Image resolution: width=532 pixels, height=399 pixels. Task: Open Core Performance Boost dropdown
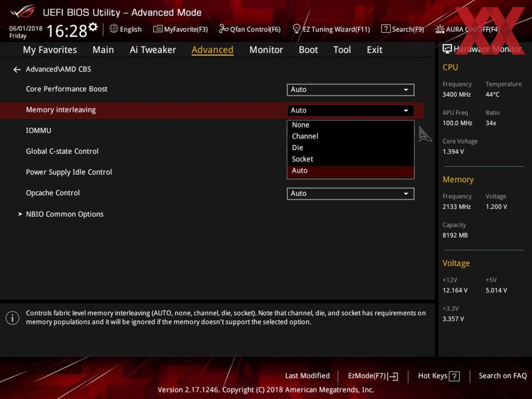350,90
